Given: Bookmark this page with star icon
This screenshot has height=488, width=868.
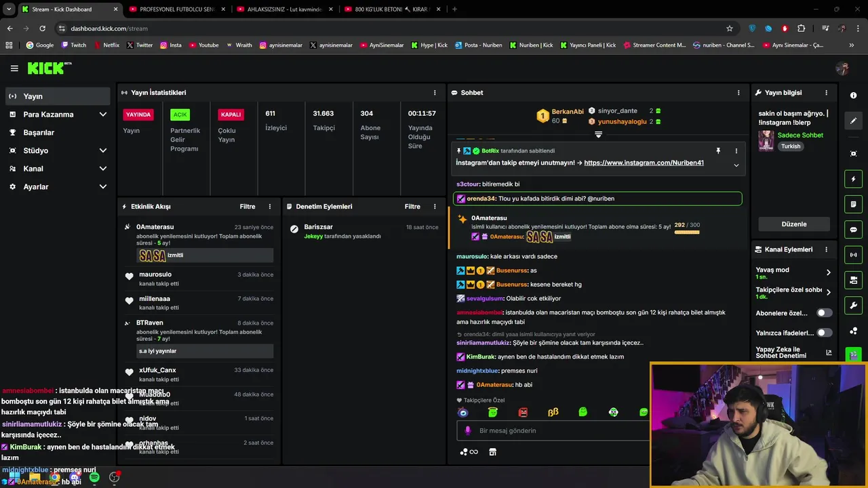Looking at the screenshot, I should point(730,28).
